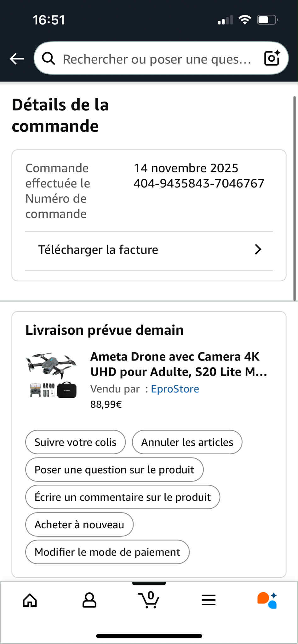The image size is (298, 644).
Task: Select Poser une question sur le produit
Action: point(114,469)
